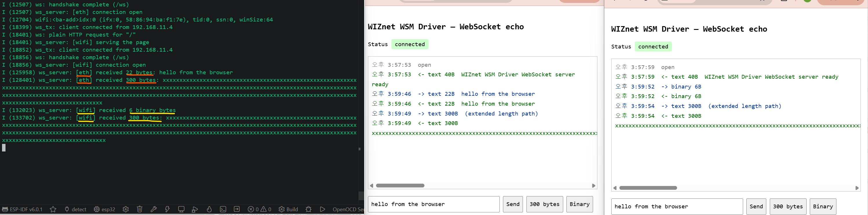Click the scroll-left arrow in the right browser log
The width and height of the screenshot is (868, 215).
coord(615,188)
